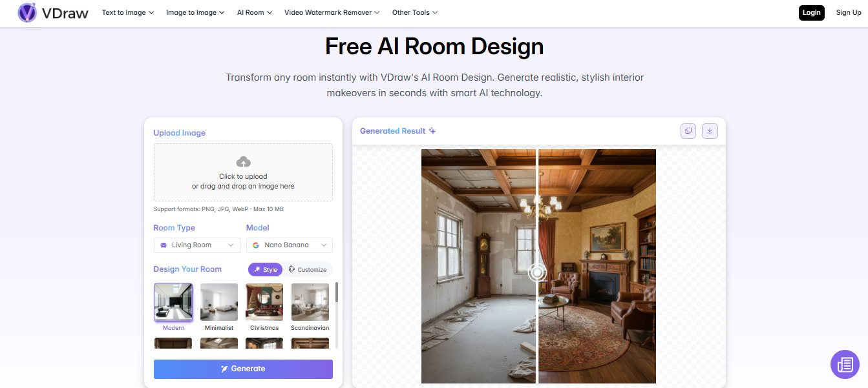
Task: Click the Google icon in Model field
Action: point(256,245)
